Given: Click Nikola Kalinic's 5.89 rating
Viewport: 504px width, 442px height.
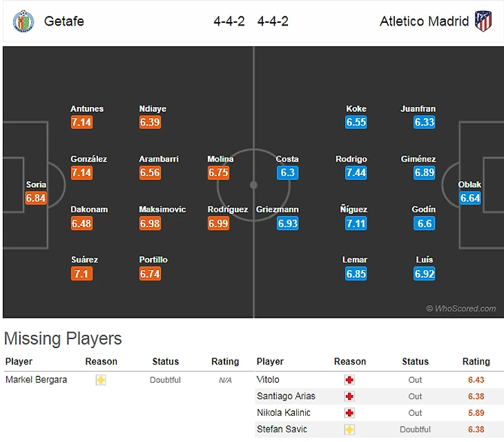Looking at the screenshot, I should pos(476,413).
